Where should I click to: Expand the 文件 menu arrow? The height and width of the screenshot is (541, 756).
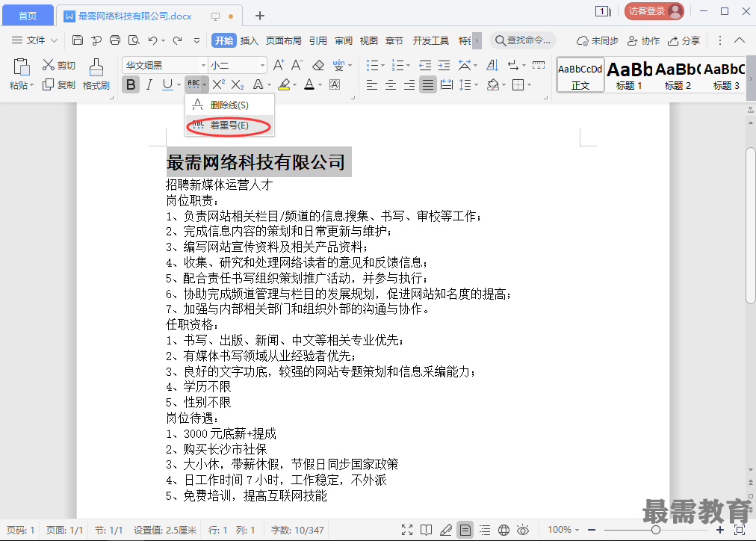[54, 40]
